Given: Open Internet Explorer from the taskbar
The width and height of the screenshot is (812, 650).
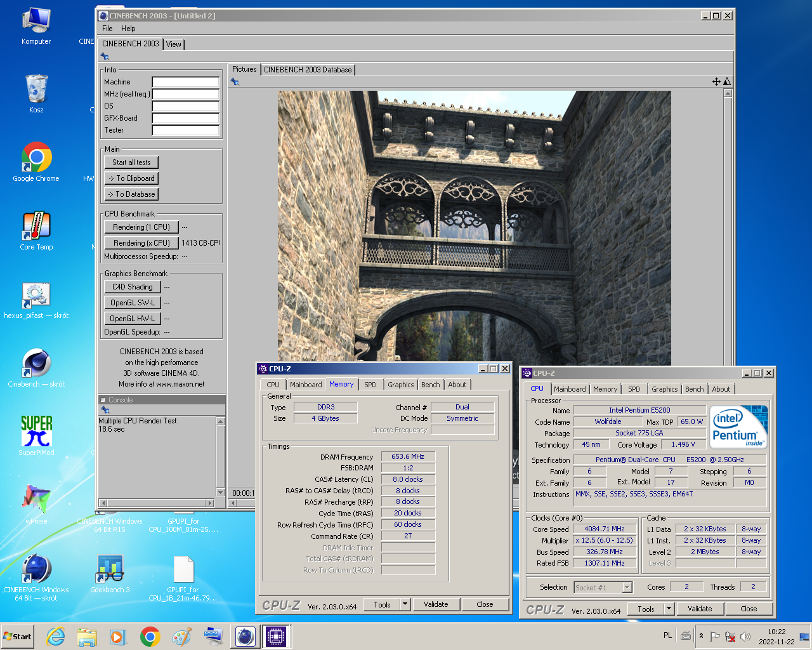Looking at the screenshot, I should click(x=56, y=637).
